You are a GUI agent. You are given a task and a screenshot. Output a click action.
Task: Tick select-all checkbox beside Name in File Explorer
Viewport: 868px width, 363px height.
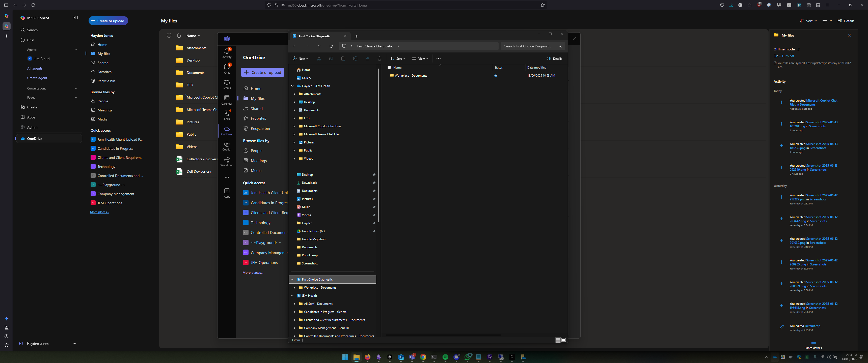click(389, 67)
